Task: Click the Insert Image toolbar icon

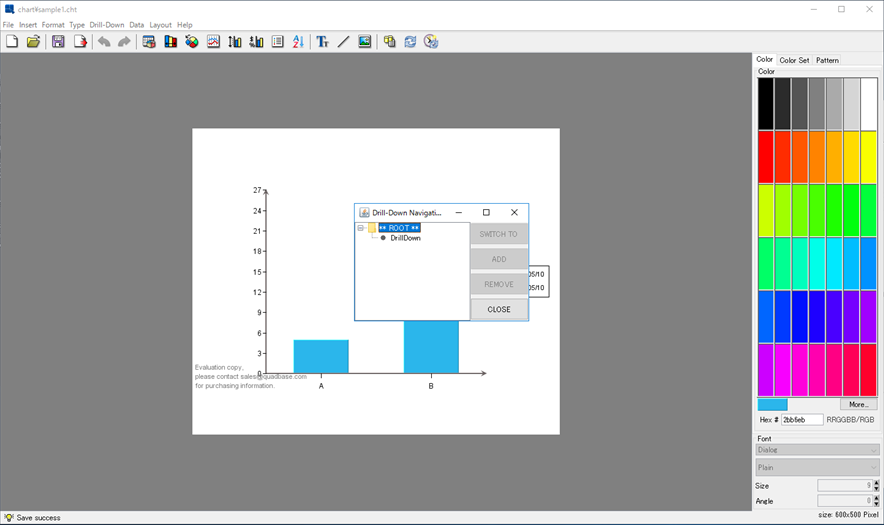Action: click(365, 42)
